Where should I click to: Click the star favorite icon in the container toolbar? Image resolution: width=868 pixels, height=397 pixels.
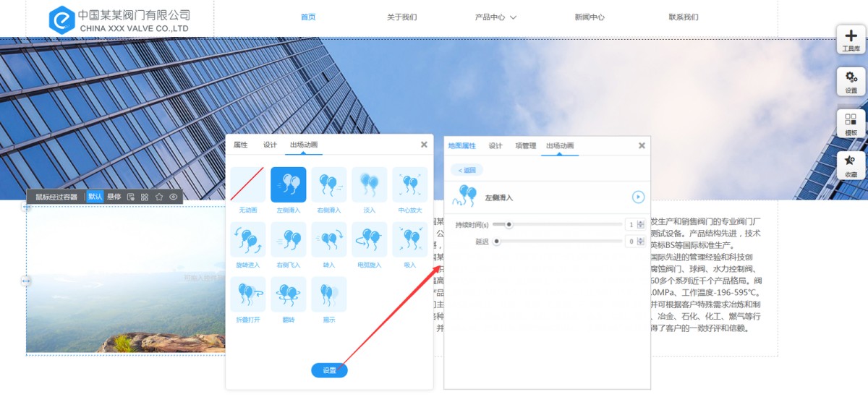(159, 197)
